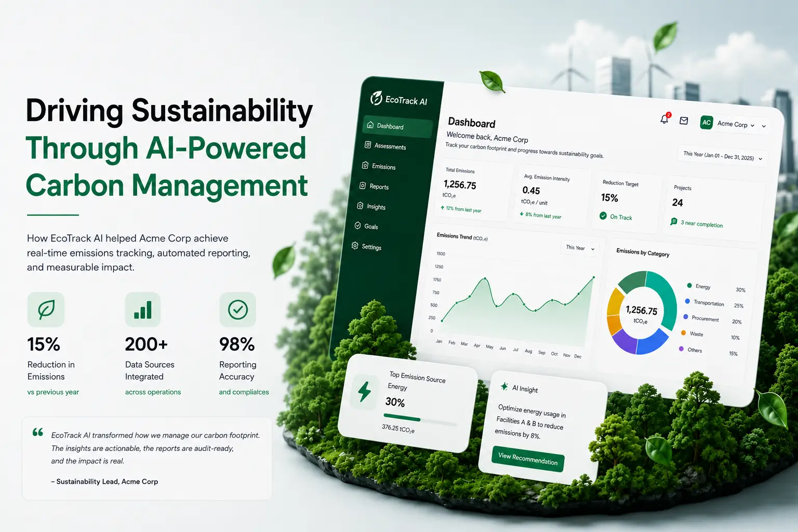This screenshot has width=798, height=532.
Task: Click the Transportation legend color dot
Action: point(687,301)
